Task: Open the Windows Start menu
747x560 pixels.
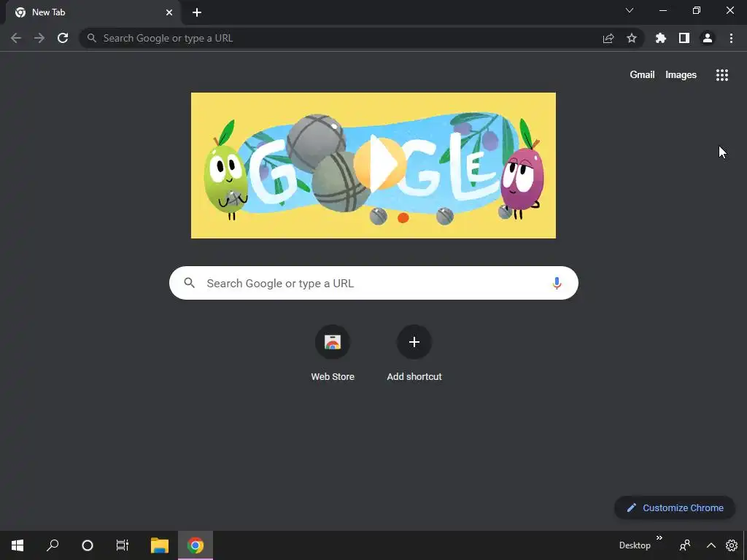Action: 18,545
